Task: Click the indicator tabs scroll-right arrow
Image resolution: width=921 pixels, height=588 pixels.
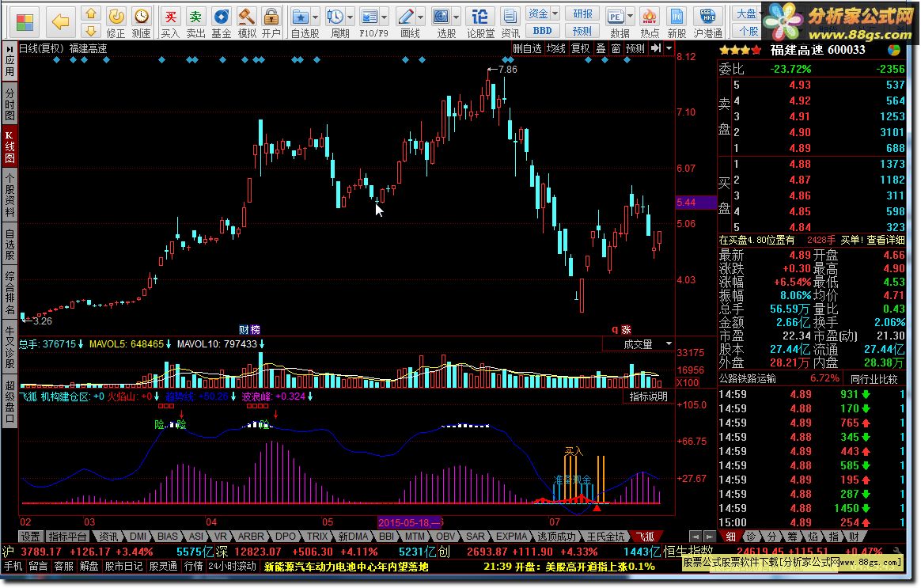Action: (710, 537)
